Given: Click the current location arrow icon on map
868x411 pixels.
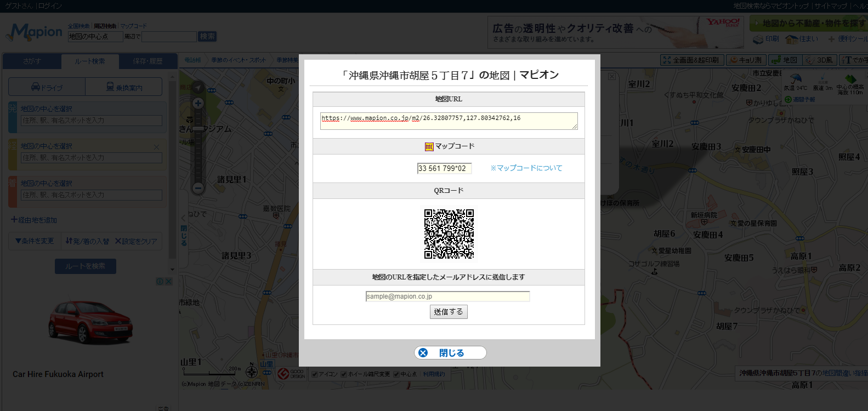Looking at the screenshot, I should point(198,87).
